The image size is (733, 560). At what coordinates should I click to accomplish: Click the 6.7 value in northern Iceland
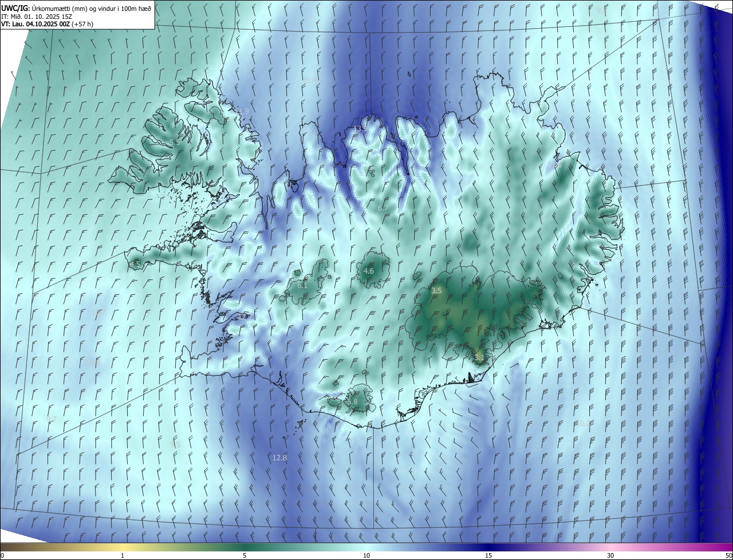pyautogui.click(x=383, y=208)
